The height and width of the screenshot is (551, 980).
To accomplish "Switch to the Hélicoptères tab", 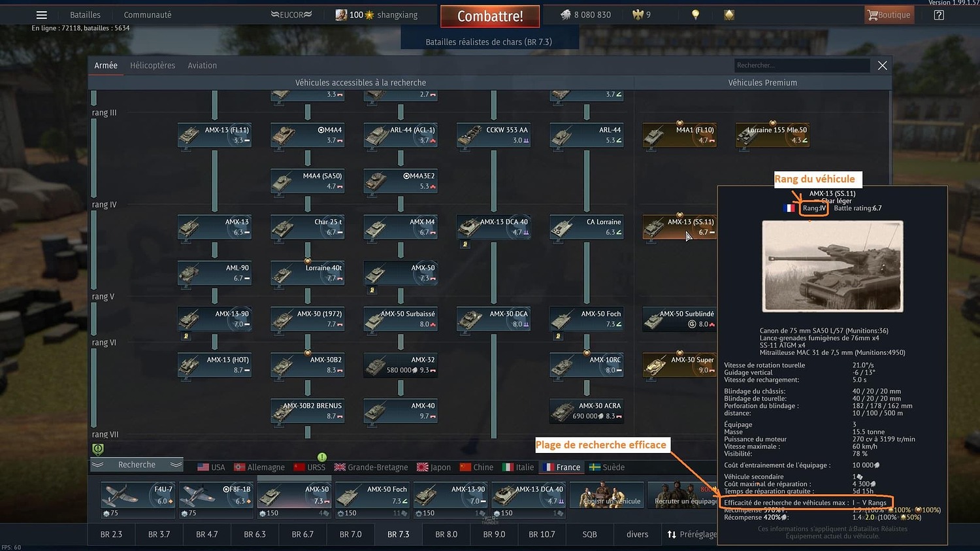I will click(x=152, y=65).
